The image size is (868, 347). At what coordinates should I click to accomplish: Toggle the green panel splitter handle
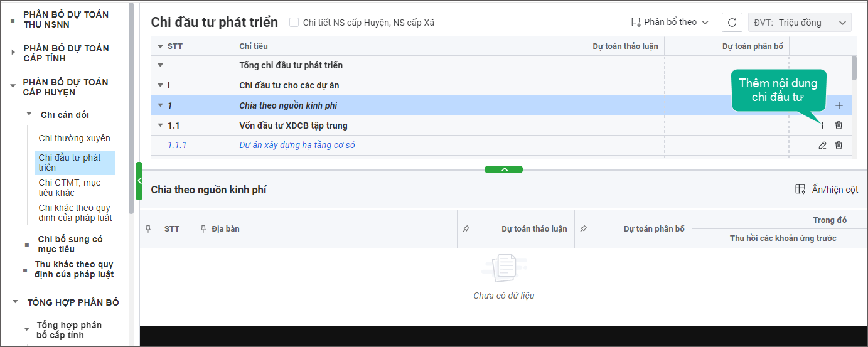click(503, 169)
